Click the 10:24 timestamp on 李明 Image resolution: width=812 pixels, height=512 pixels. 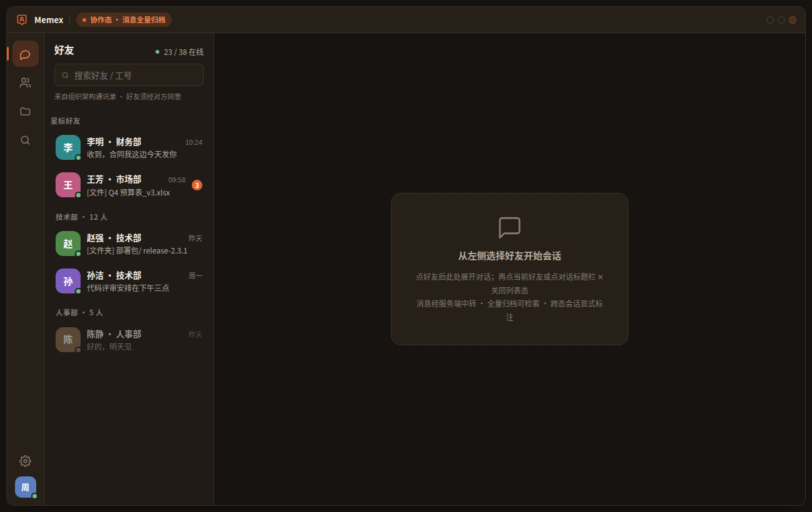(194, 142)
